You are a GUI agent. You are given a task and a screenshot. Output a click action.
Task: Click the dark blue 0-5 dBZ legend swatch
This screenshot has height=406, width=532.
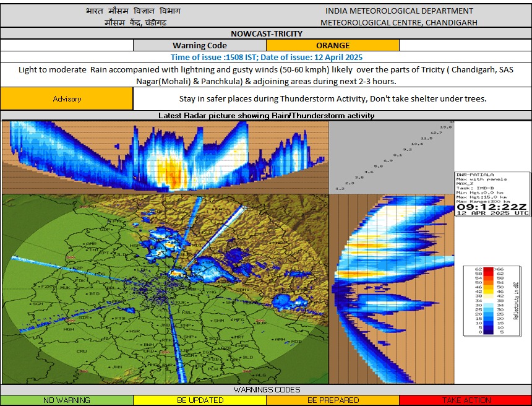click(488, 332)
